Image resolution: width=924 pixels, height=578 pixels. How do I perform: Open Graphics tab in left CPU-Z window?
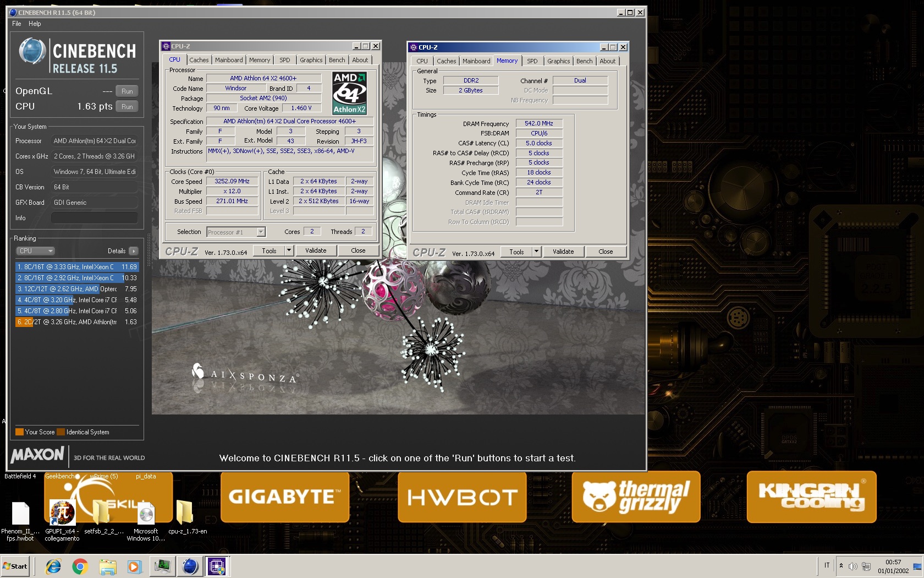click(311, 60)
